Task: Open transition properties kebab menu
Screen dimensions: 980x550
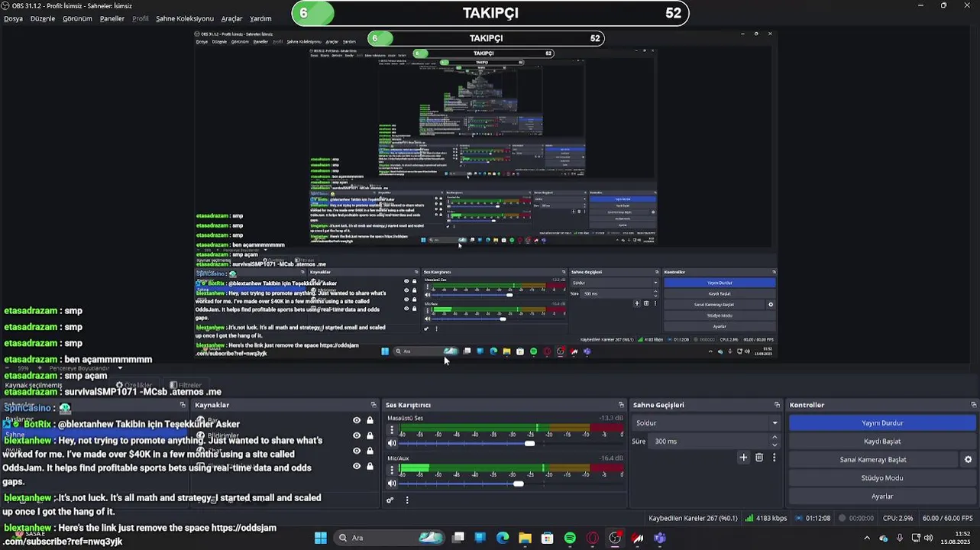Action: (x=774, y=458)
